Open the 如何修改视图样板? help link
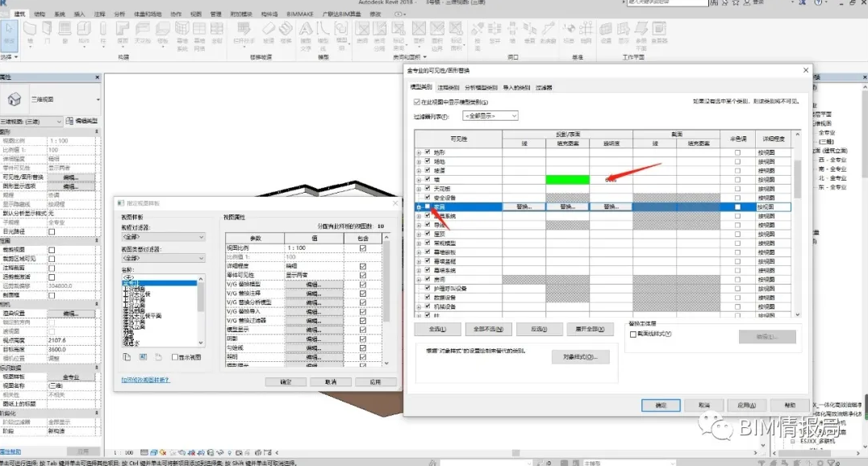The image size is (868, 466). tap(145, 380)
